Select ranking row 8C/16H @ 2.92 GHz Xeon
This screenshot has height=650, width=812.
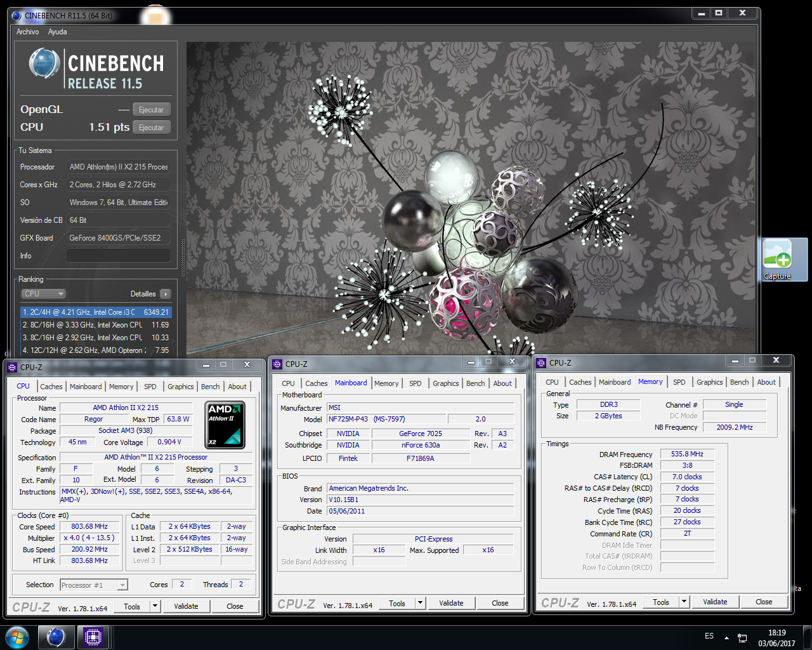96,338
